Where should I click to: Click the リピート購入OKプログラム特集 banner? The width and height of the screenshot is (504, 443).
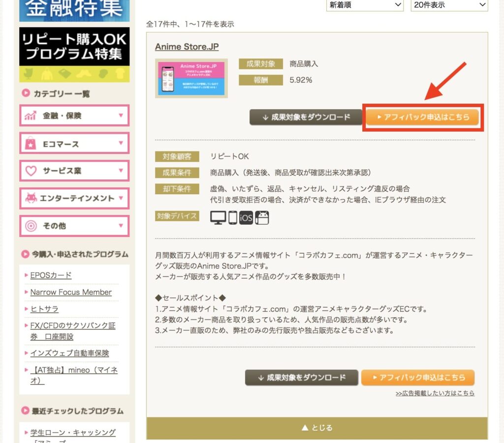tap(74, 55)
